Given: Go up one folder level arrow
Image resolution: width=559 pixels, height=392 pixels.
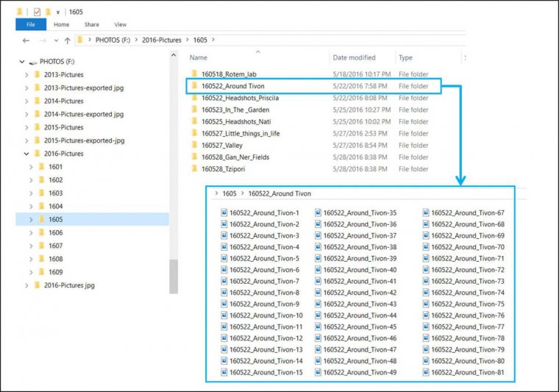Looking at the screenshot, I should click(x=68, y=40).
